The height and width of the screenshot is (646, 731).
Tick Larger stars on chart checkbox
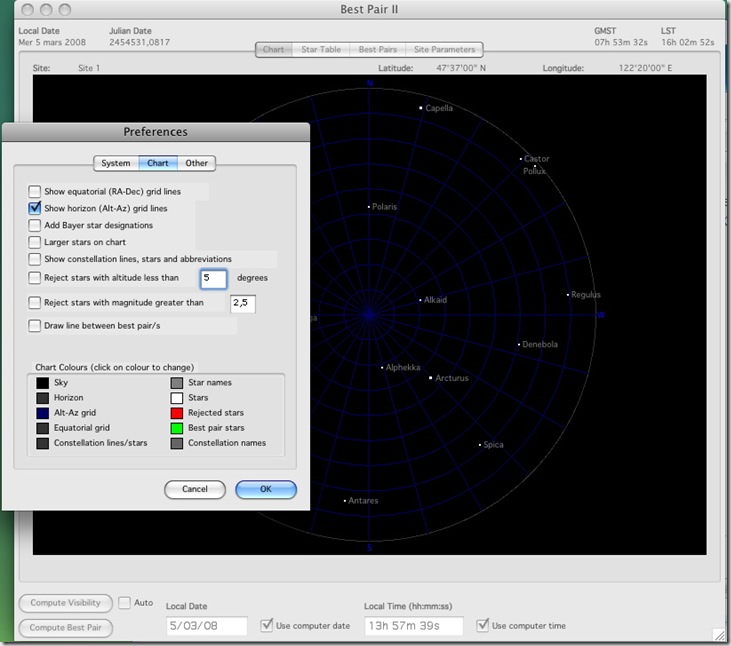click(x=34, y=242)
